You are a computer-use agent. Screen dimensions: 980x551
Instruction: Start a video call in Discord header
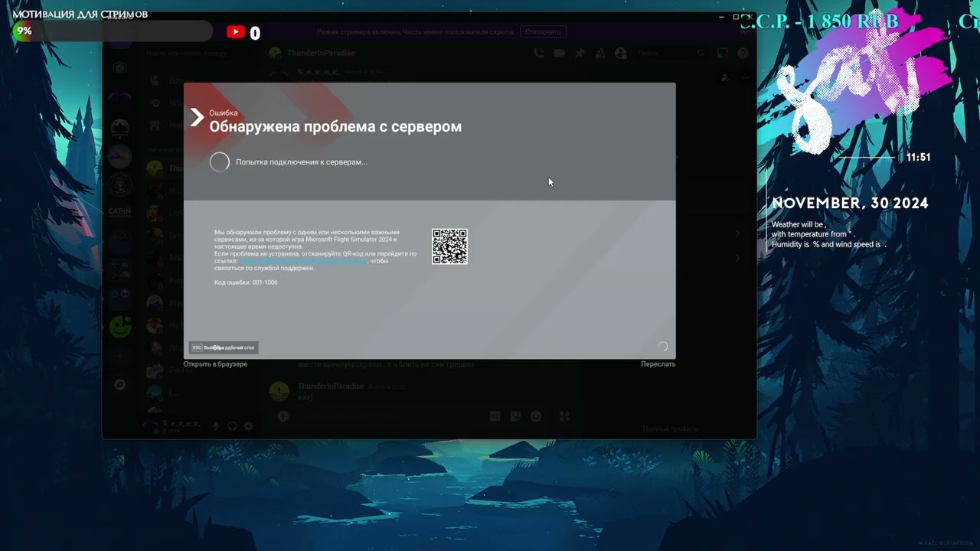click(x=560, y=54)
